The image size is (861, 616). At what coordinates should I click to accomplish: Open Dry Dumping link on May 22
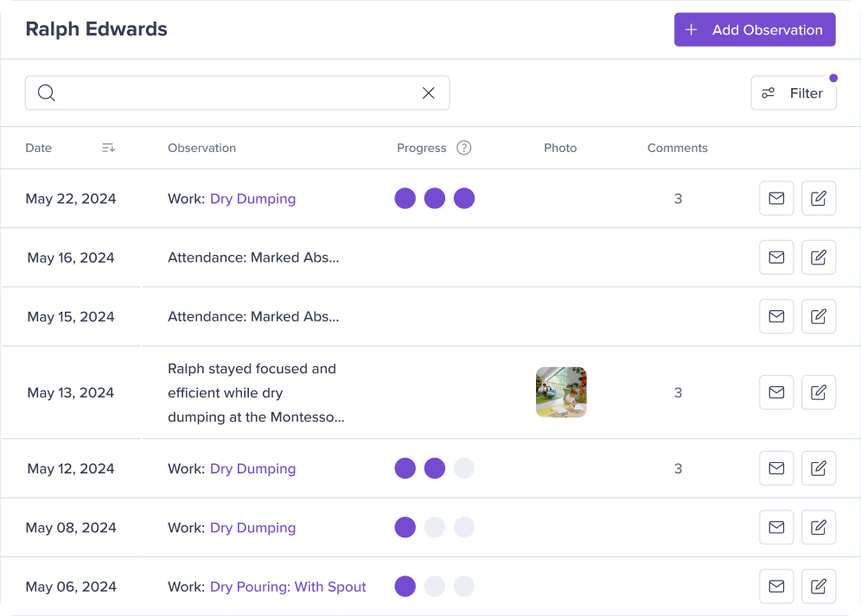coord(252,199)
